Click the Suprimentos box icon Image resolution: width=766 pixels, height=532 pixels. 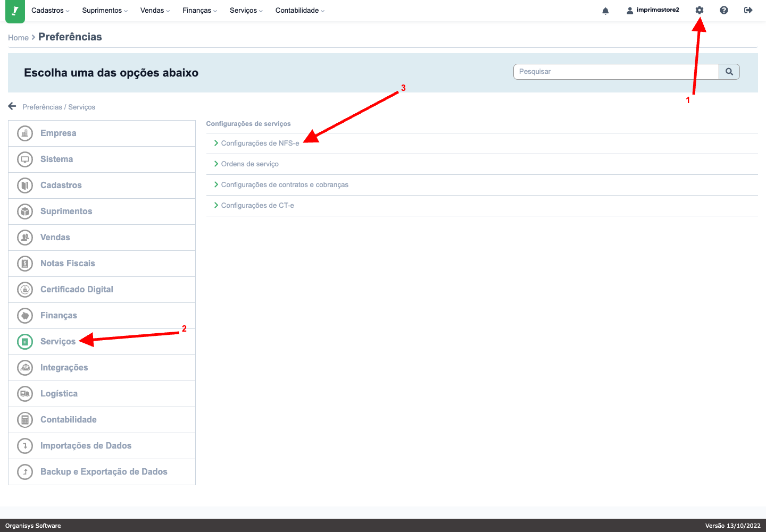[25, 211]
